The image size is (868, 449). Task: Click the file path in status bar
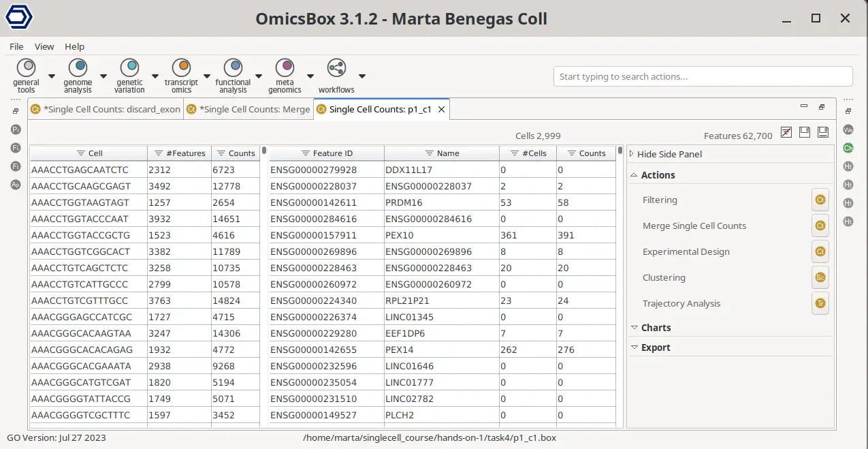430,437
